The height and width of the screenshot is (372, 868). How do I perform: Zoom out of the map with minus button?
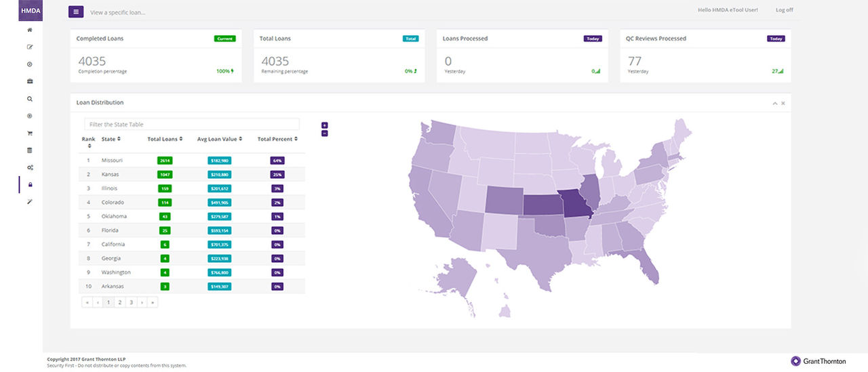tap(325, 133)
